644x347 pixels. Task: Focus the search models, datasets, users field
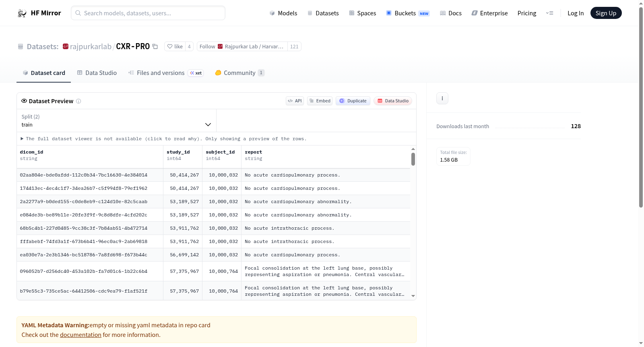pyautogui.click(x=148, y=13)
